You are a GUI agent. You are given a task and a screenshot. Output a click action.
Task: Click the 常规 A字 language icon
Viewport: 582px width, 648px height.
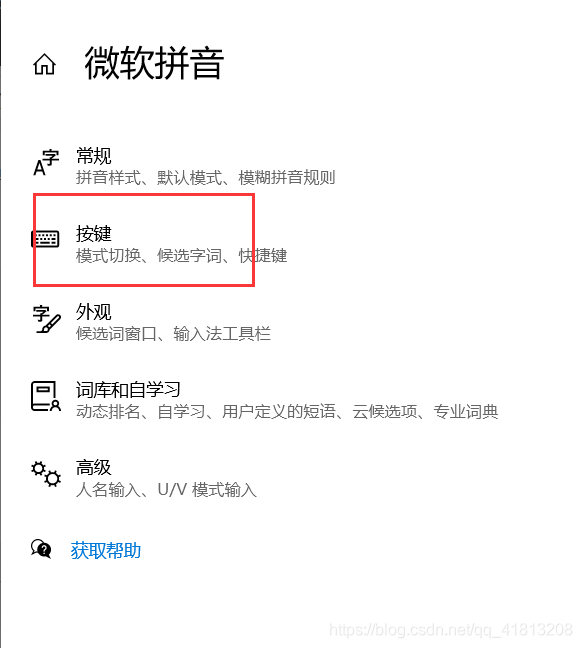[46, 162]
